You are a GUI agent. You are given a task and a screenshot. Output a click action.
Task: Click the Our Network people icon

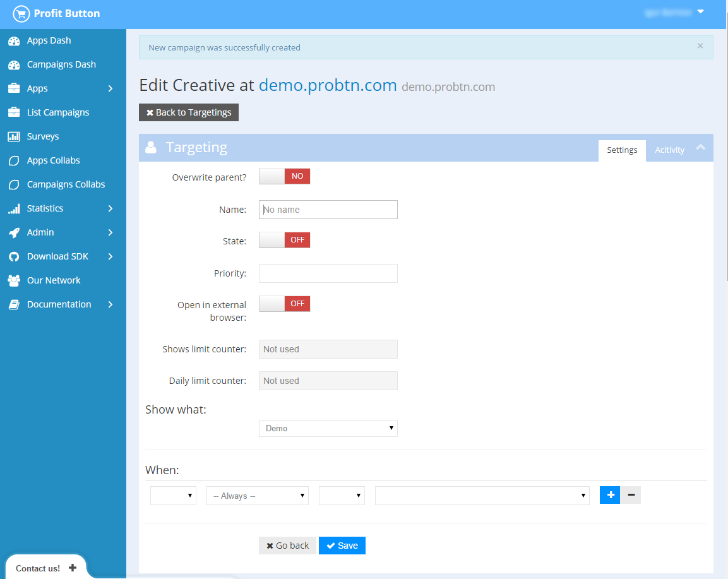[14, 280]
